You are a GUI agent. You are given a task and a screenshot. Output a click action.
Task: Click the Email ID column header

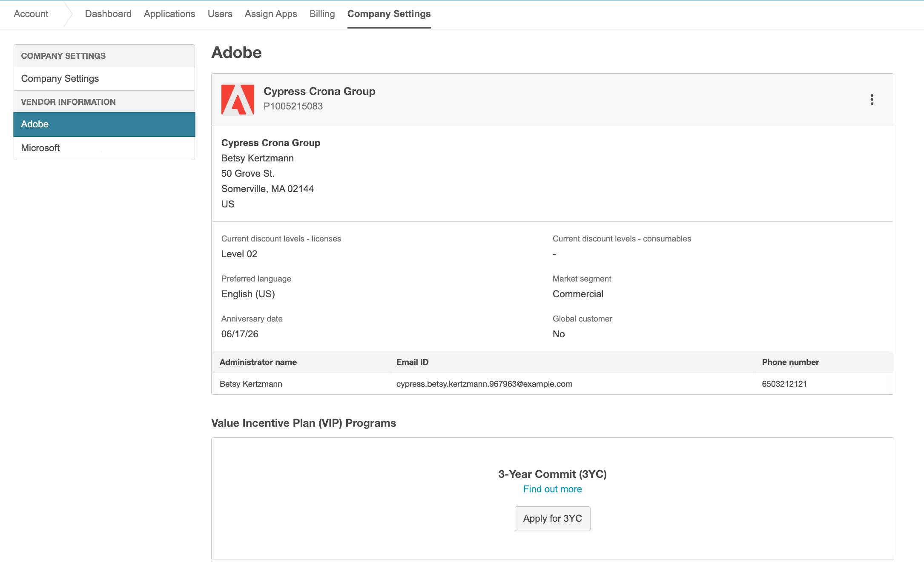coord(413,362)
